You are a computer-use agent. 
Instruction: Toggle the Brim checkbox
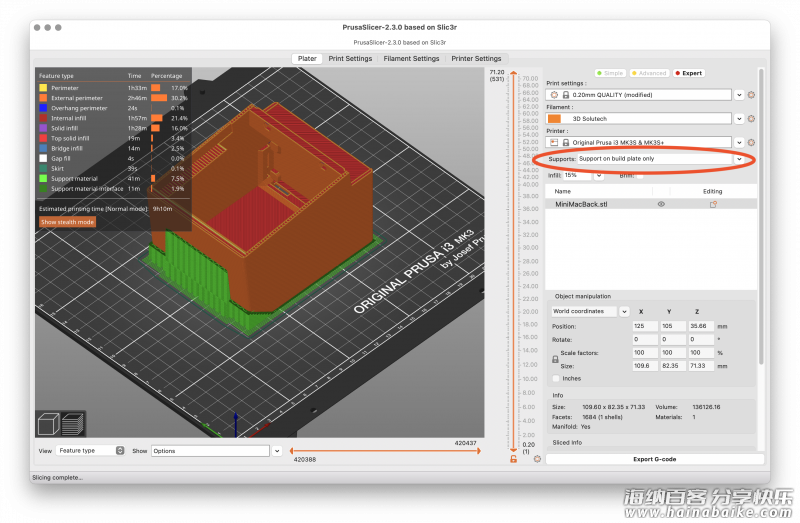(x=640, y=176)
